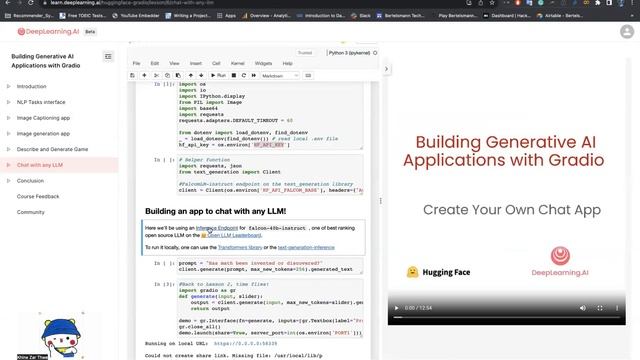The image size is (640, 360).
Task: Reload the page with browser refresh icon
Action: point(31,3)
